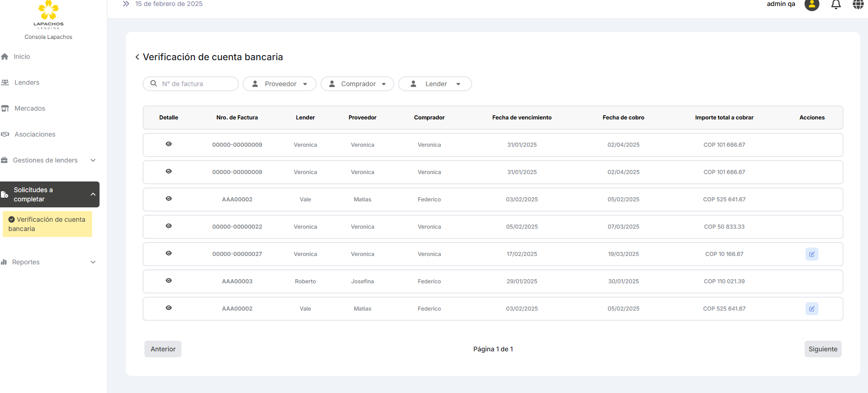868x393 pixels.
Task: Click the eye icon for invoice AAA00003
Action: tap(169, 281)
